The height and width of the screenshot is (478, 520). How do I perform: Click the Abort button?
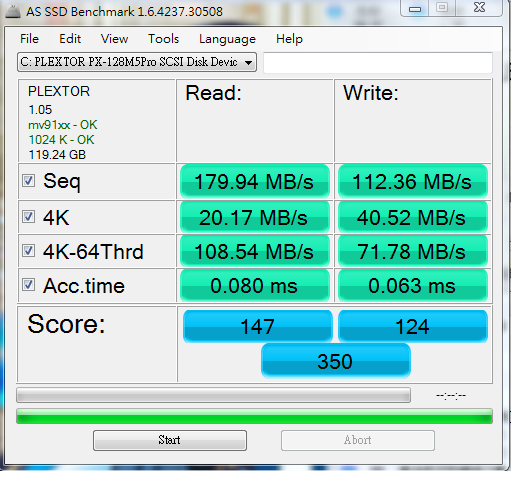tap(358, 440)
